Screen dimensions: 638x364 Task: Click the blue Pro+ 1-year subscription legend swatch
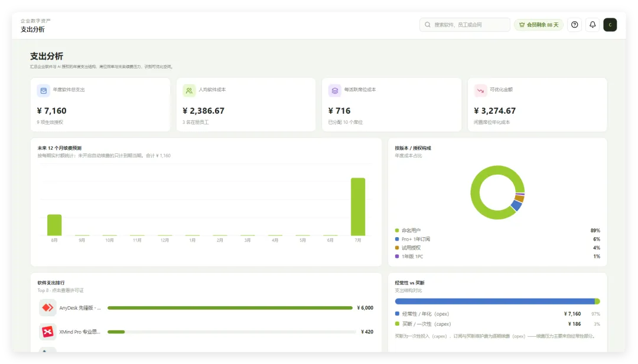[397, 239]
